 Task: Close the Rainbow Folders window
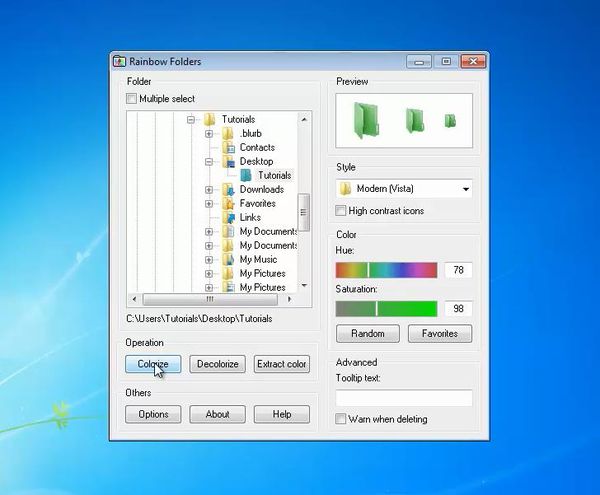click(x=473, y=62)
